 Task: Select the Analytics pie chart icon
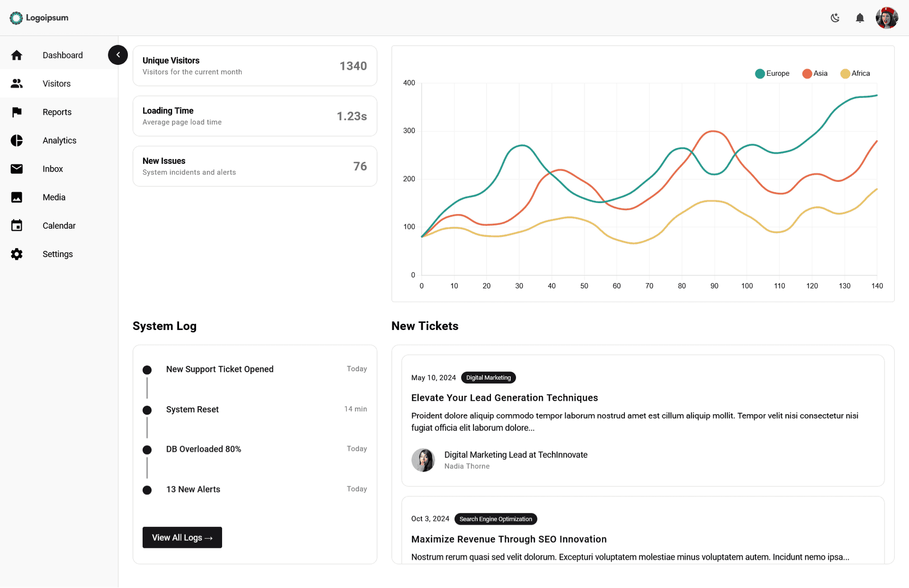point(17,140)
